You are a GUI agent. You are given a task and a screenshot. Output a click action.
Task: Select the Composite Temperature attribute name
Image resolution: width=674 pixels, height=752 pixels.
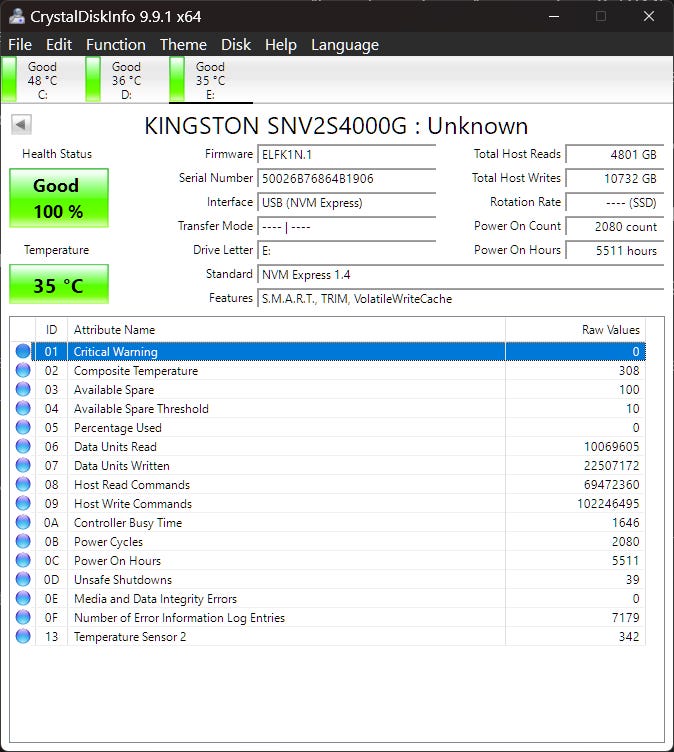pyautogui.click(x=136, y=371)
